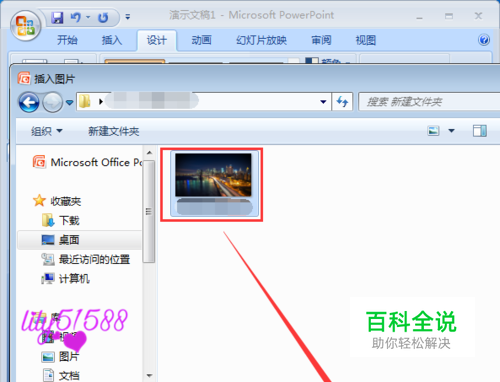Click the 新建文件夹 button
500x382 pixels.
click(x=114, y=131)
